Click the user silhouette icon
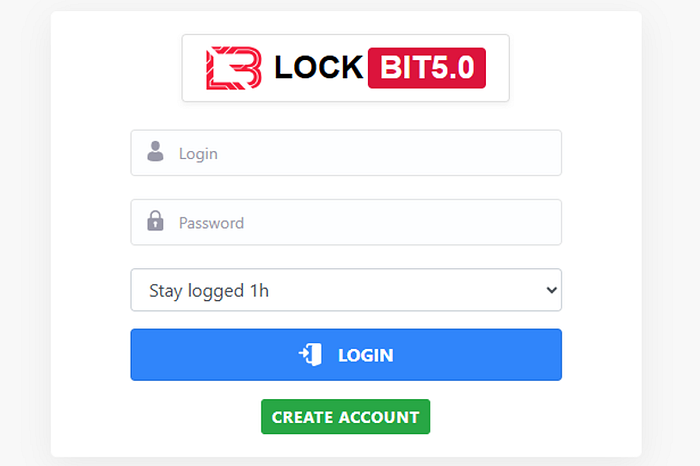Image resolution: width=700 pixels, height=466 pixels. 155,151
